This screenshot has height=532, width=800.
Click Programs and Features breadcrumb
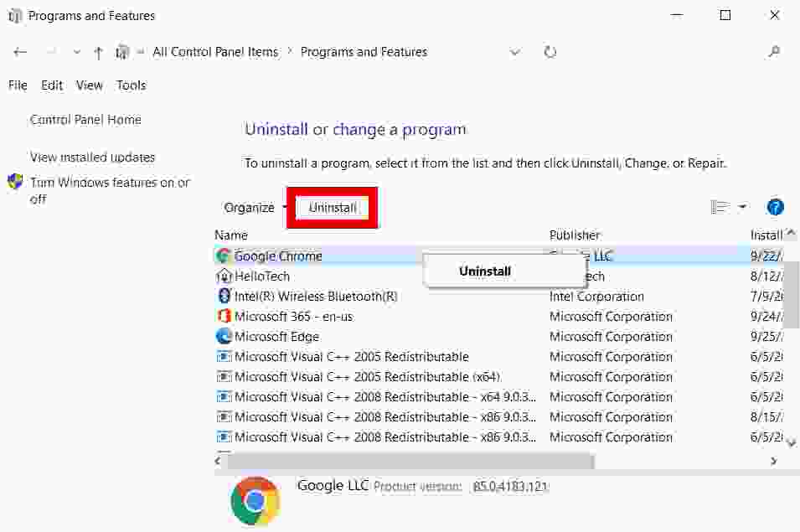pos(364,52)
